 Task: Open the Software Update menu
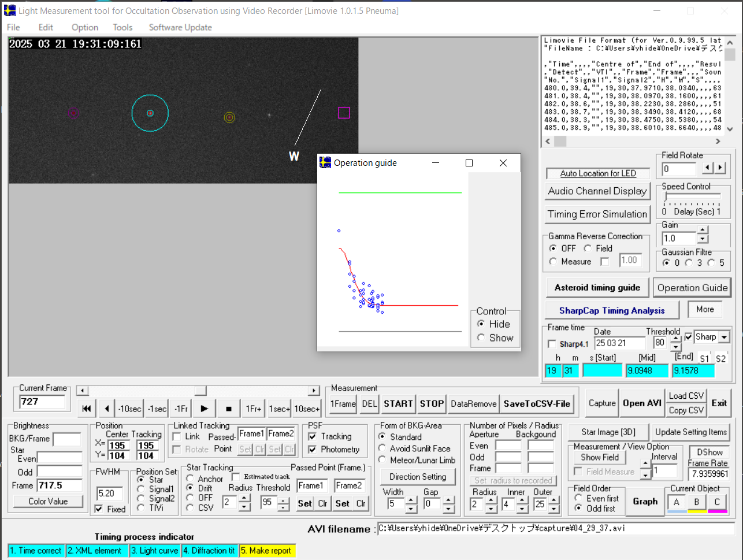[x=180, y=27]
